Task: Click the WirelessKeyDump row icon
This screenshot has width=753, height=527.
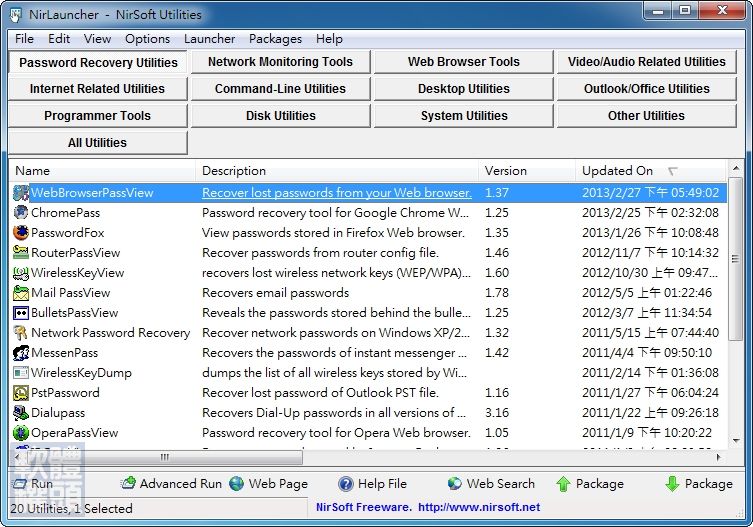Action: 21,372
